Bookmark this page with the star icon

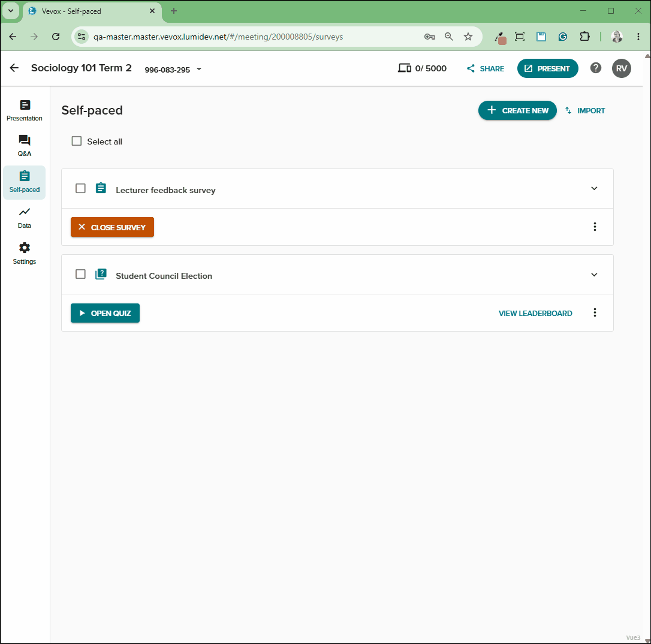point(468,37)
